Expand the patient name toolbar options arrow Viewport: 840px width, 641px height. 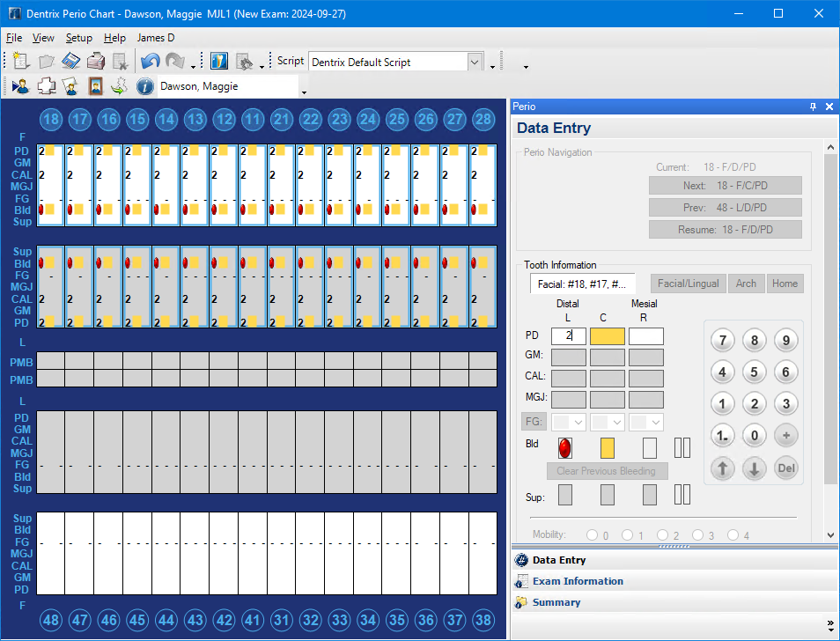[x=304, y=92]
